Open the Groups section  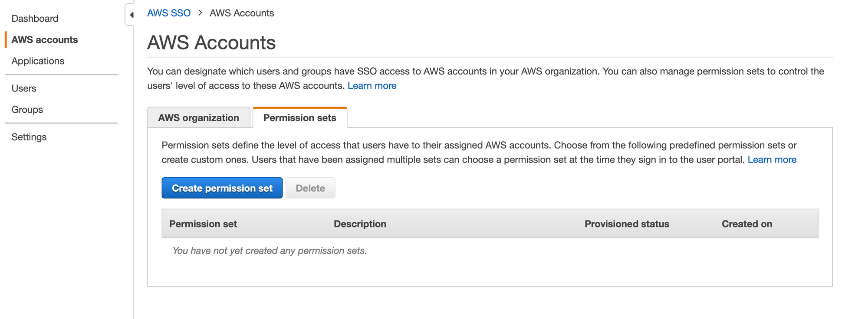pyautogui.click(x=27, y=110)
